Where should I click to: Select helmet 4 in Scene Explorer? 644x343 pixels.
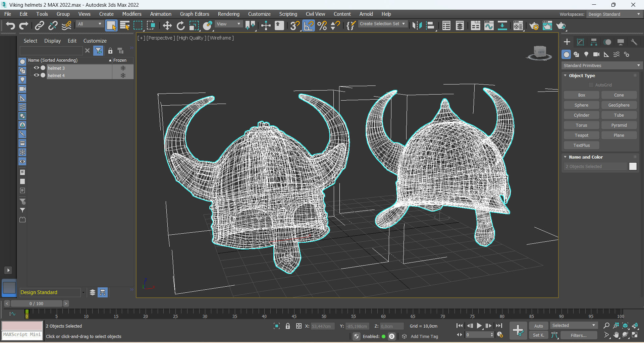click(x=56, y=75)
